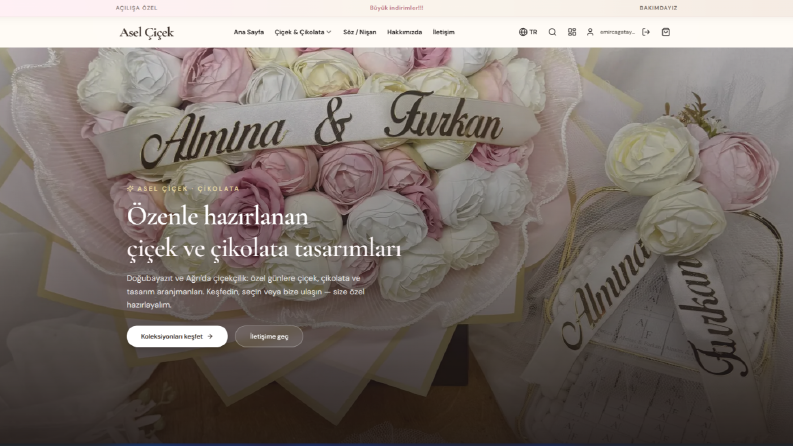Click the arrow inside Koleksiyonları keşfet
This screenshot has width=793, height=446.
tap(210, 336)
